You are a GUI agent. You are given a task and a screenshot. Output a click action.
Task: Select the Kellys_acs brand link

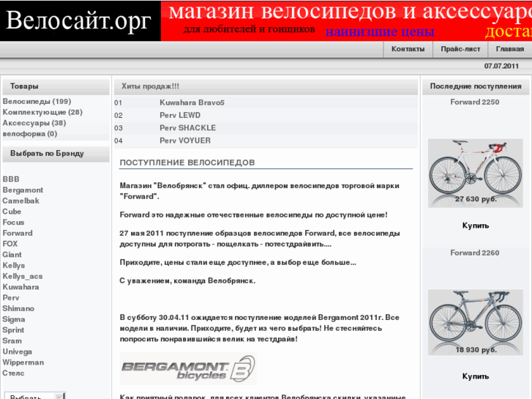[23, 277]
